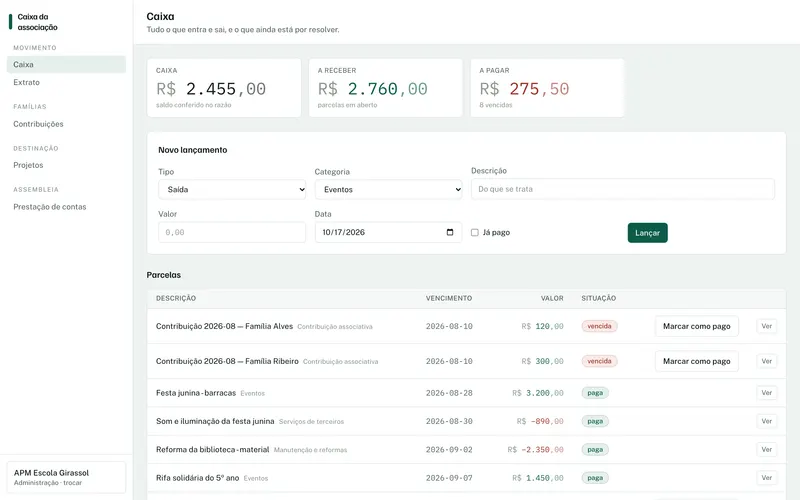Toggle the Já pago checkbox
This screenshot has height=500, width=800.
(474, 233)
